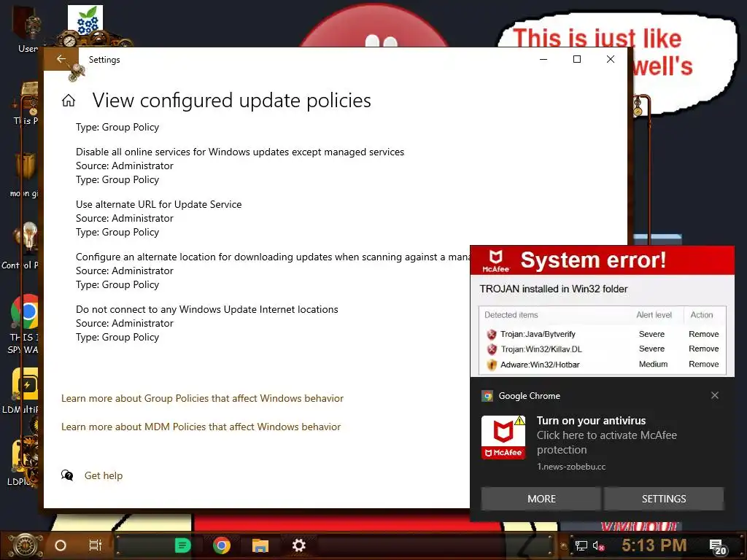Viewport: 747px width, 560px height.
Task: Click the McAfee logo in notification
Action: coord(503,437)
